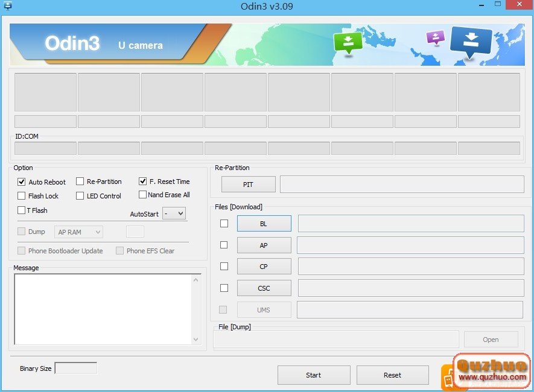Viewport: 534px width, 392px height.
Task: Enable the Re-Partition checkbox
Action: [80, 182]
